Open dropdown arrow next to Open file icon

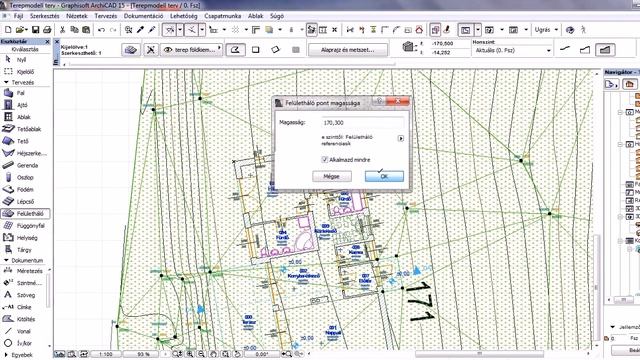tap(26, 30)
